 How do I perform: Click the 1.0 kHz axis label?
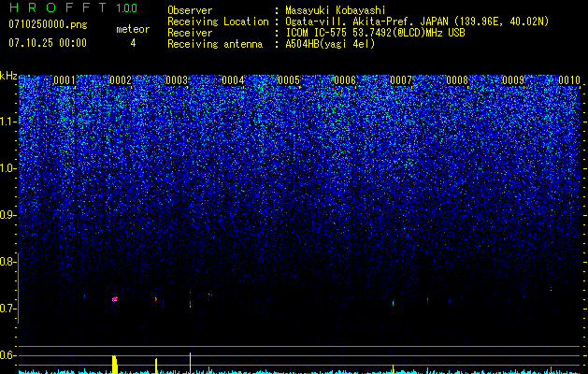[8, 168]
